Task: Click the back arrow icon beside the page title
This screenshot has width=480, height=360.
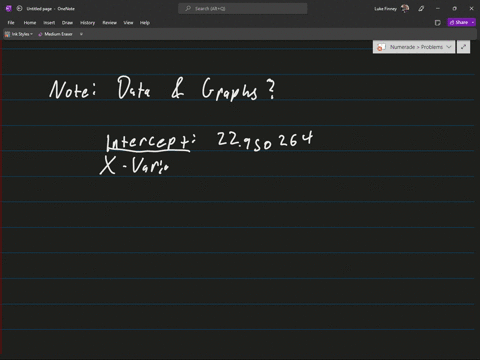Action: (x=20, y=9)
